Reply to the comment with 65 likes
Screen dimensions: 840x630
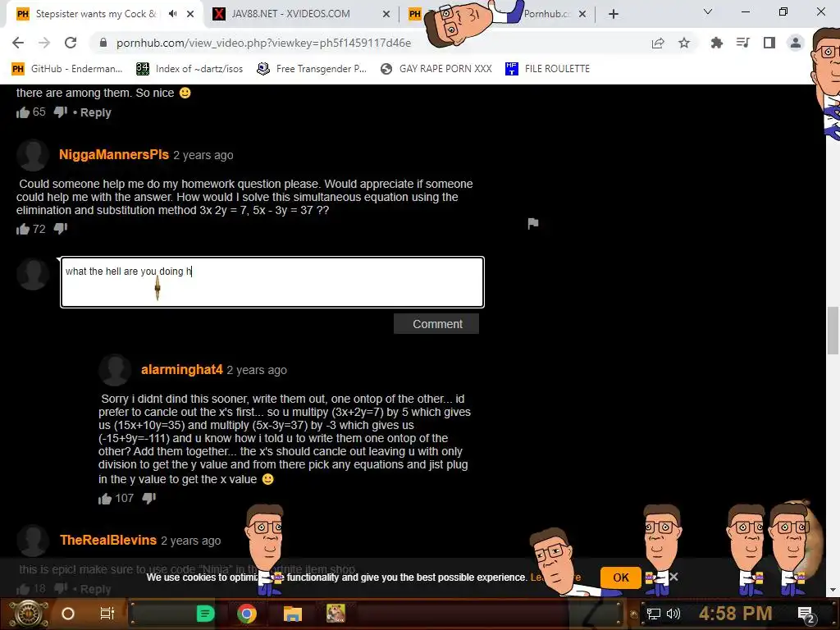[95, 112]
